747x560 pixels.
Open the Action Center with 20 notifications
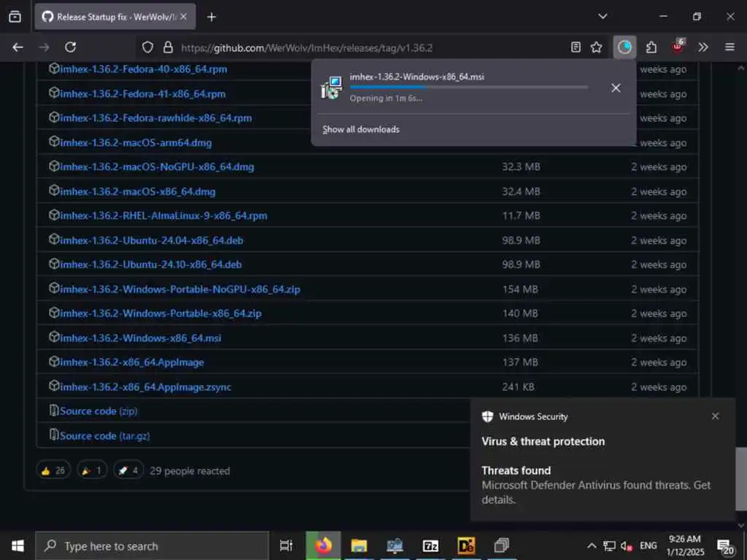tap(726, 547)
